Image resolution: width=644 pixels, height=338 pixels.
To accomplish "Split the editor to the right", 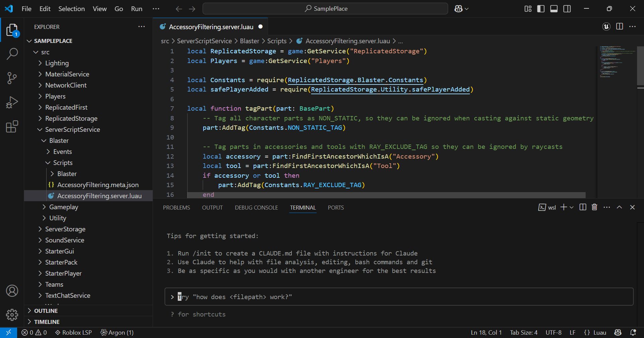I will coord(620,26).
